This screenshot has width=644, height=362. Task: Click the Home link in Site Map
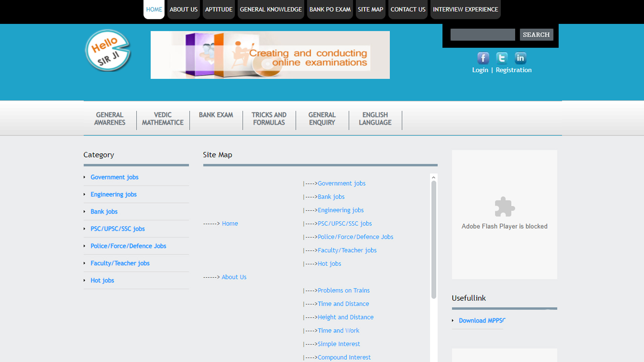pyautogui.click(x=230, y=224)
